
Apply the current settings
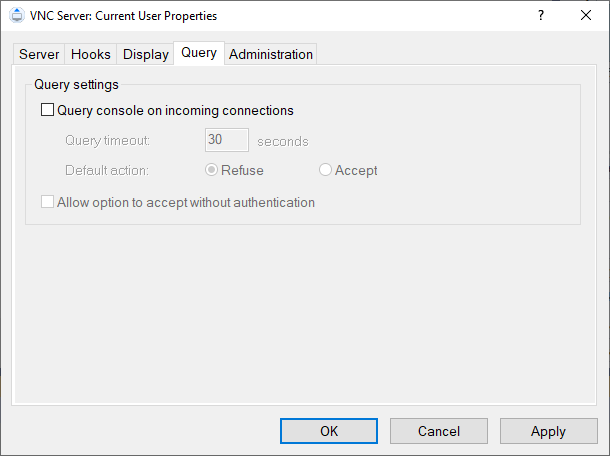(x=549, y=431)
